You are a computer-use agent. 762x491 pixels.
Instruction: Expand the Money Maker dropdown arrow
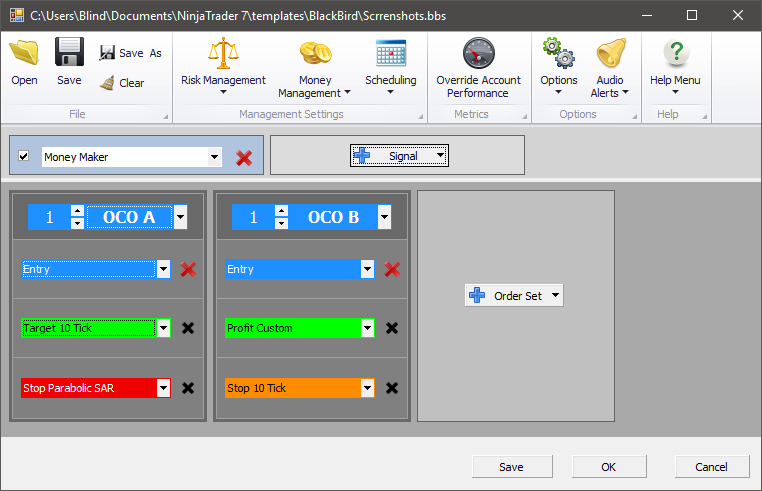coord(214,157)
